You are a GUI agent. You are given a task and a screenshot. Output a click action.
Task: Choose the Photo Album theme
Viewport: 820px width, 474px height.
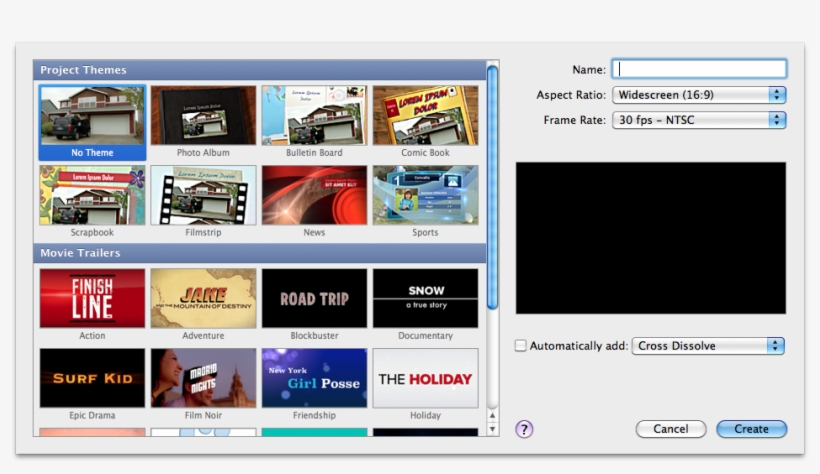(203, 115)
